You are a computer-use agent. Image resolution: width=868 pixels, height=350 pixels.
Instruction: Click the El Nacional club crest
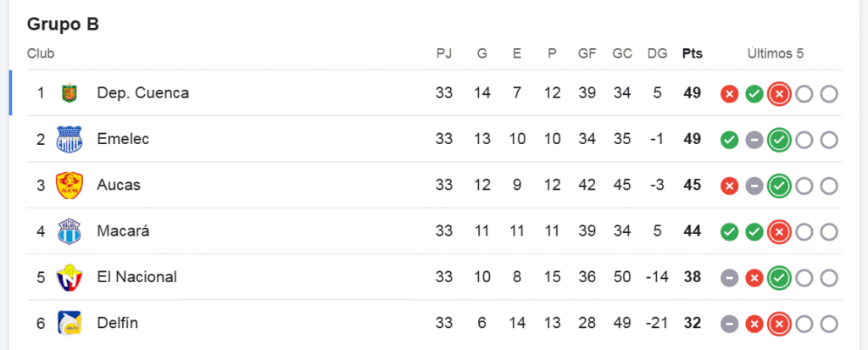pos(70,277)
